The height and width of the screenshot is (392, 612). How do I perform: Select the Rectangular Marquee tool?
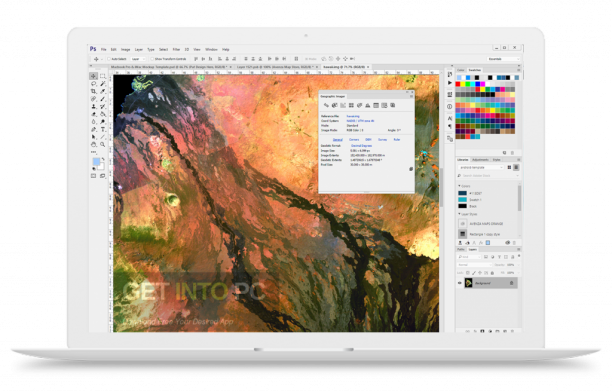(103, 76)
